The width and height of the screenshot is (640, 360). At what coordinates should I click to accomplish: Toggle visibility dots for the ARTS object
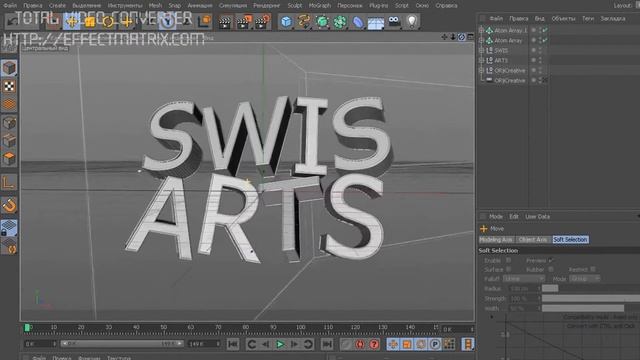(540, 60)
